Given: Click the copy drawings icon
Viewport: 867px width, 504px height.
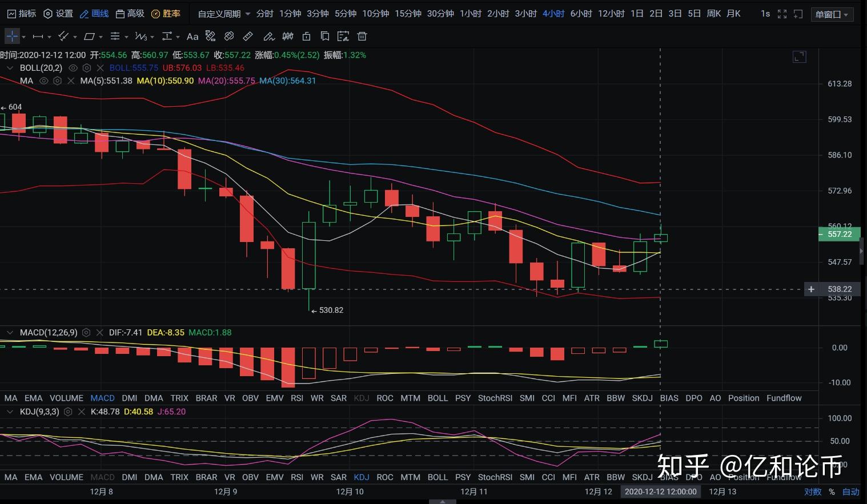Looking at the screenshot, I should pos(324,37).
